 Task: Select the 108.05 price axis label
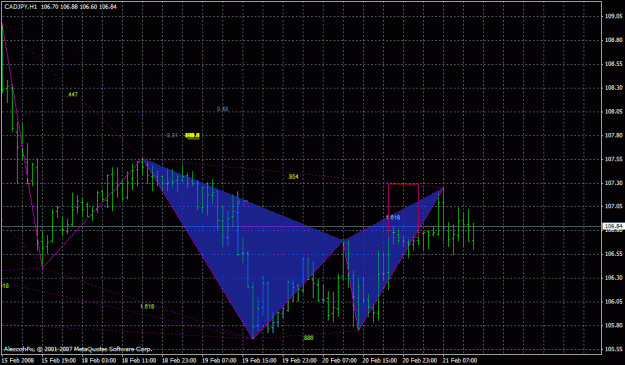pos(613,112)
